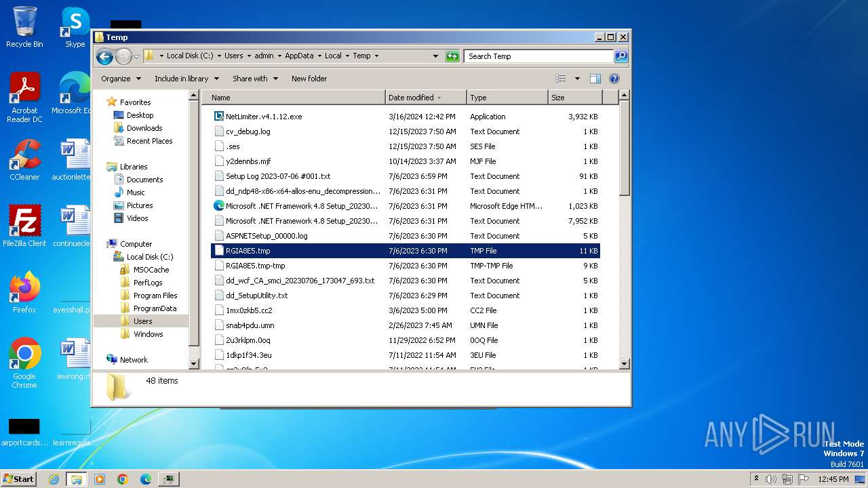Click the New folder button
Image resolution: width=868 pixels, height=488 pixels.
click(x=309, y=79)
